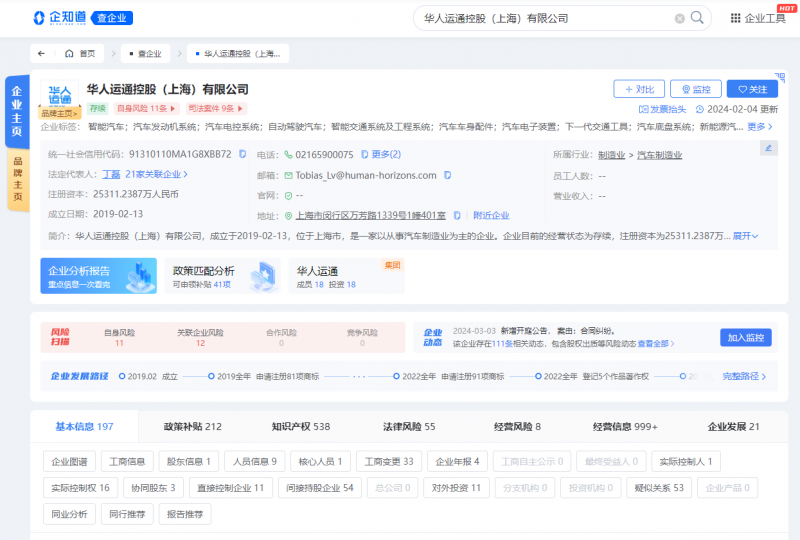800x540 pixels.
Task: Expand 自身风险 11条 tag
Action: (x=146, y=108)
